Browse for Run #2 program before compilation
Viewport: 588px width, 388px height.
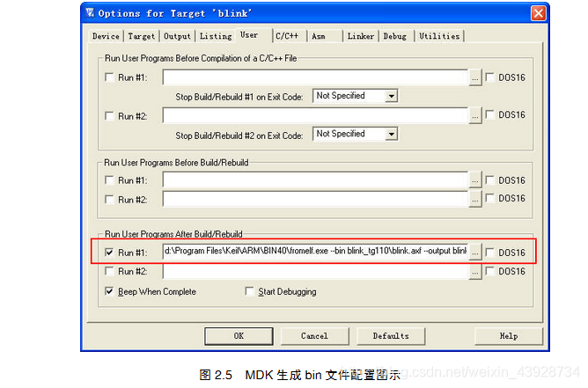point(475,116)
